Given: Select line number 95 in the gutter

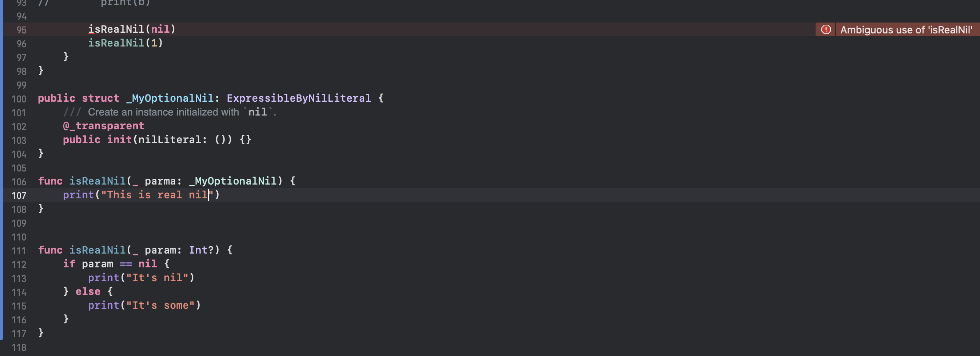Looking at the screenshot, I should tap(21, 30).
